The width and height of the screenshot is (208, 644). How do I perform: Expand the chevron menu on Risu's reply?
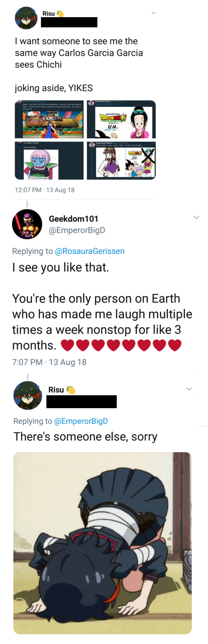pos(189,389)
